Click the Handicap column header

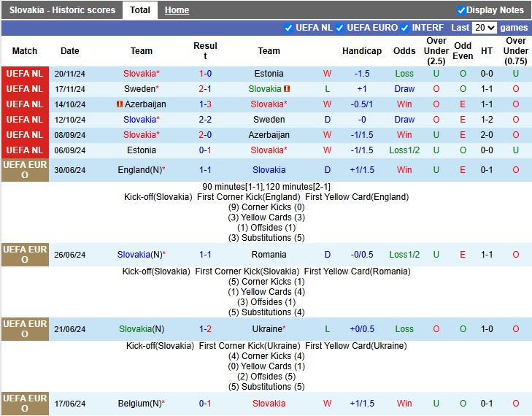362,51
